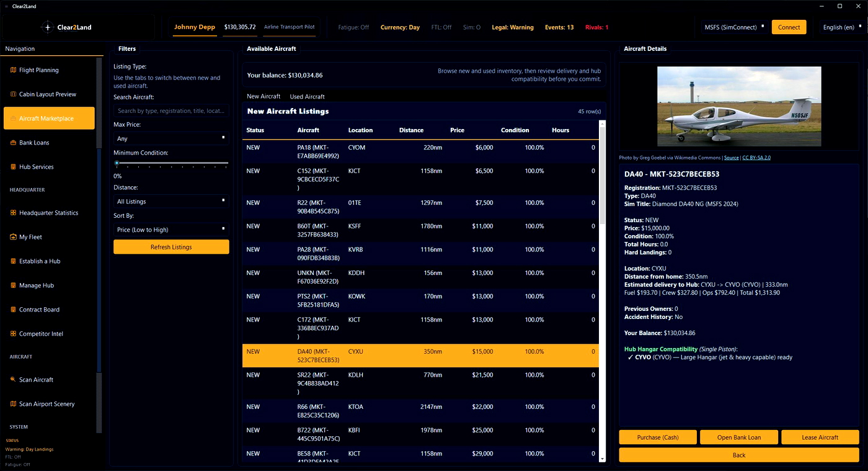Switch to the New Aircraft tab
The width and height of the screenshot is (868, 471).
263,96
